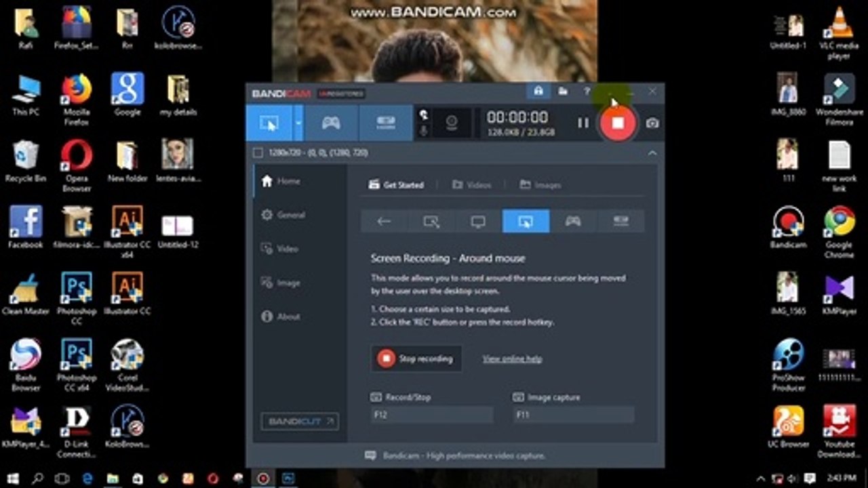Click the Image capture hotkey field F11
The width and height of the screenshot is (868, 488).
[x=573, y=415]
